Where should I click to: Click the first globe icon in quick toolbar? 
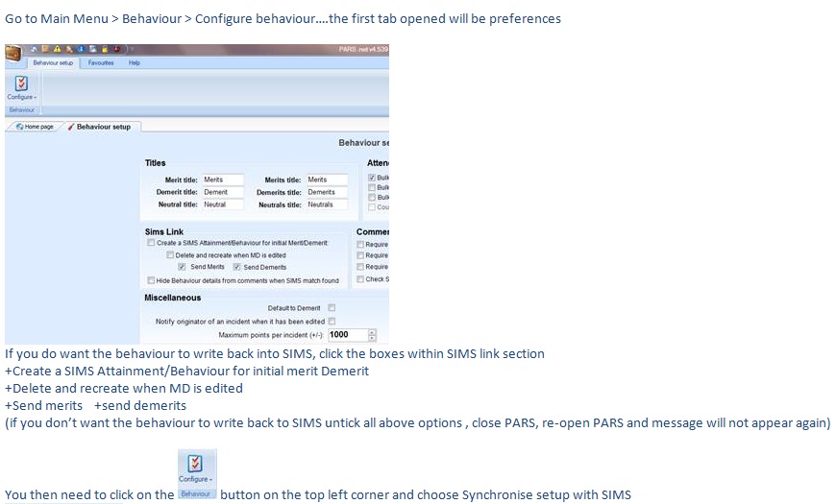click(34, 49)
